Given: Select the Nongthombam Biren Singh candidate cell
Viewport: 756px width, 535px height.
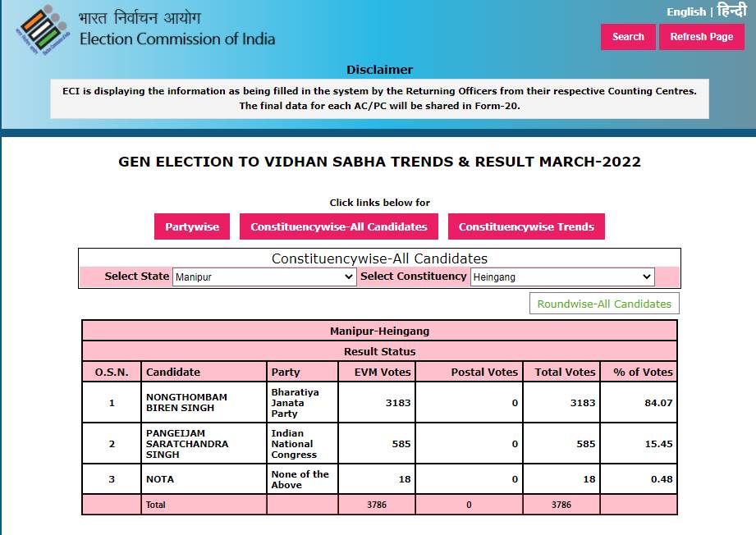Looking at the screenshot, I should (x=204, y=402).
